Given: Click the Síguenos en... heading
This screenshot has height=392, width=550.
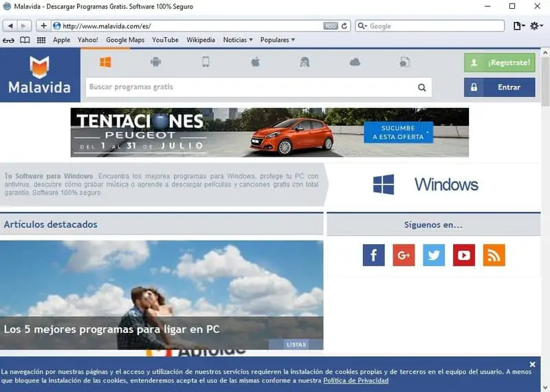Looking at the screenshot, I should (x=433, y=225).
